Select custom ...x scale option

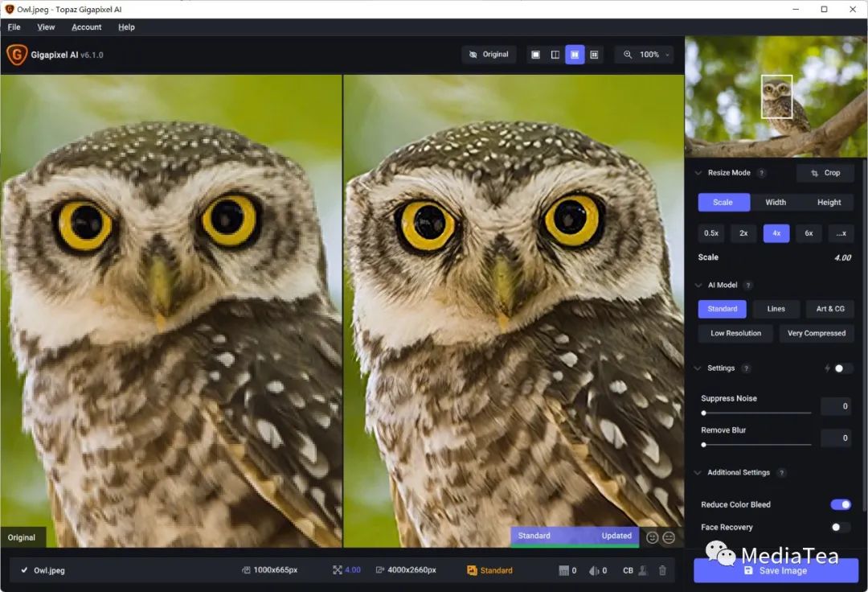click(x=841, y=233)
